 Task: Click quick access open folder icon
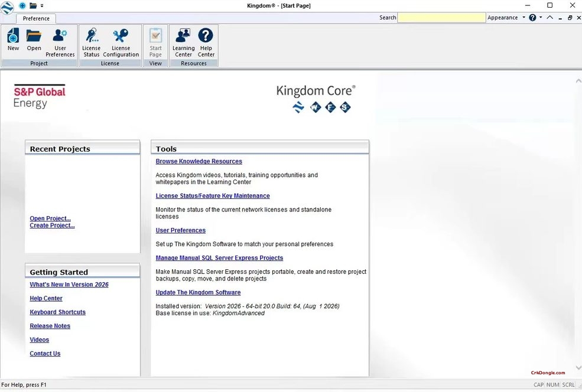click(33, 5)
